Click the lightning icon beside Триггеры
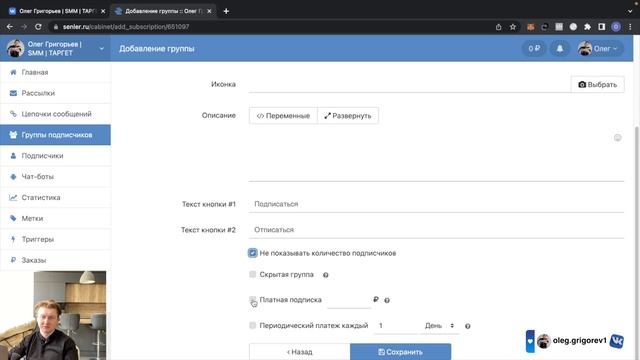 [13, 239]
